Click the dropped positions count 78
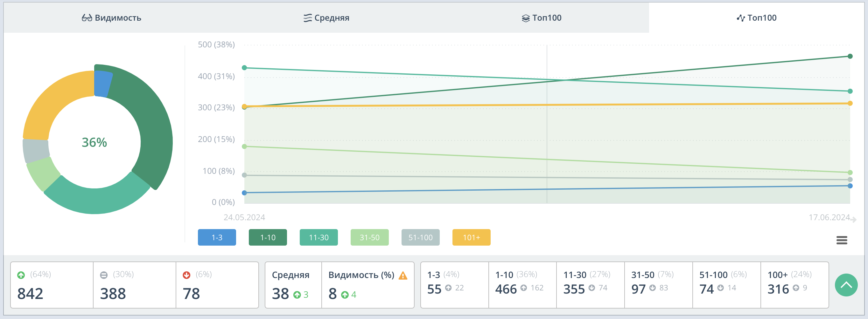 (x=191, y=294)
